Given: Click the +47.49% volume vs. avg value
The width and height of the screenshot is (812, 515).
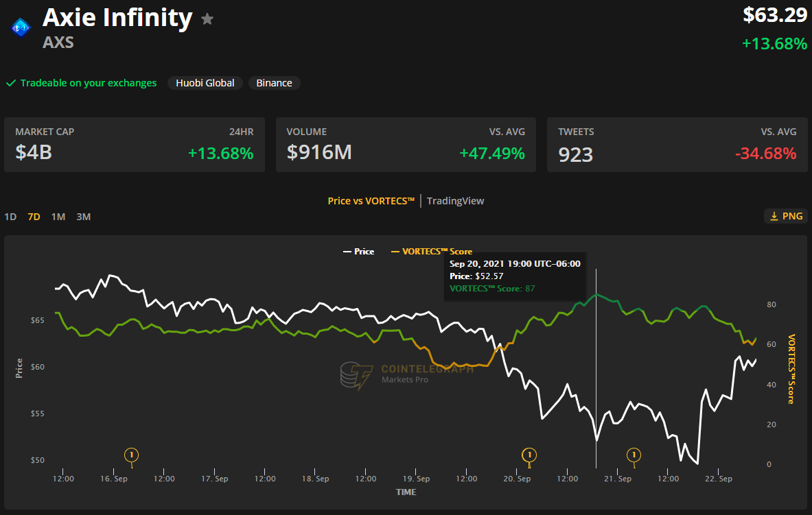Looking at the screenshot, I should tap(492, 154).
